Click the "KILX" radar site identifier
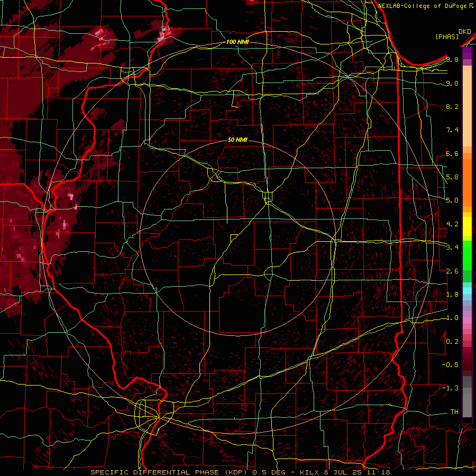Viewport: 476px width, 476px height. coord(309,472)
